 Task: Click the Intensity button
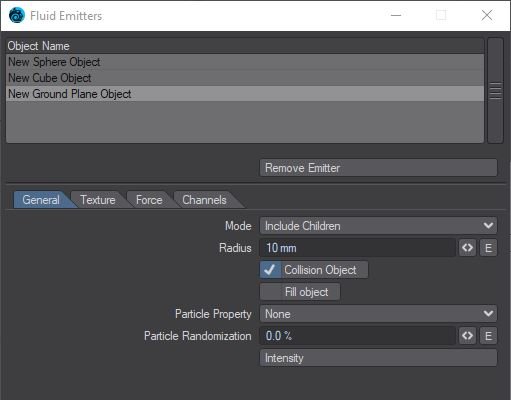click(x=378, y=358)
